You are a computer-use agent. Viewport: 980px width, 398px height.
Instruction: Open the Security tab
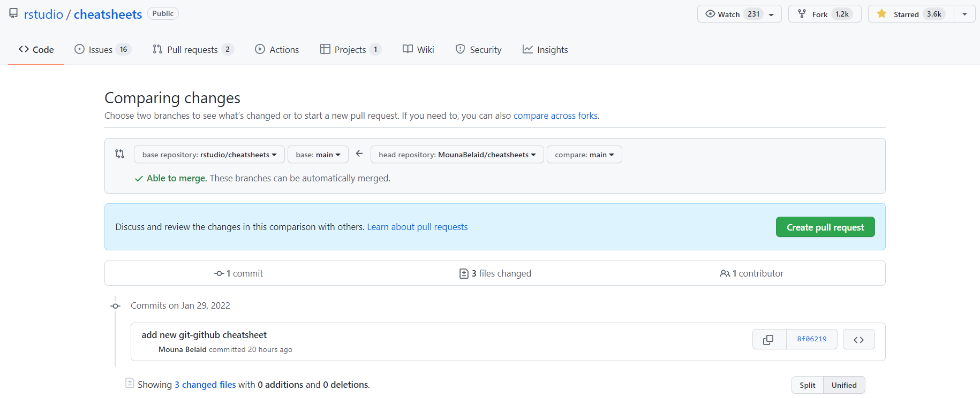point(478,49)
